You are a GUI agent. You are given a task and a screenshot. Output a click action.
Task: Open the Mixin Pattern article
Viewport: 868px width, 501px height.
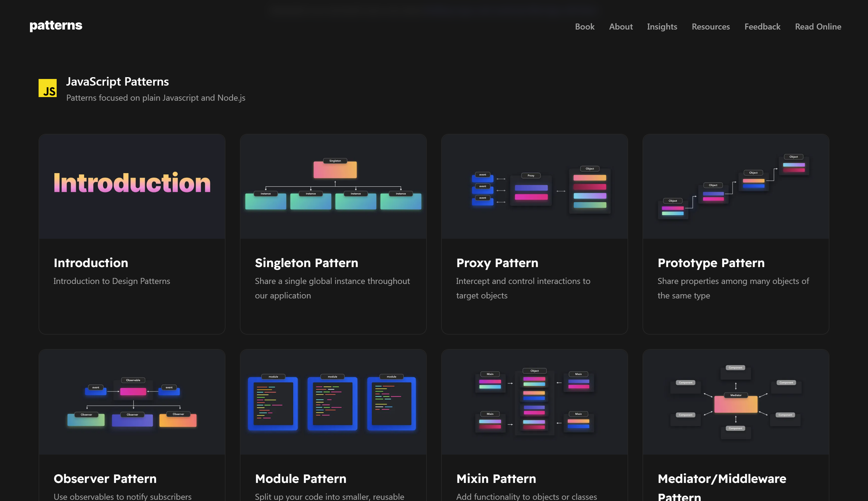click(x=496, y=478)
